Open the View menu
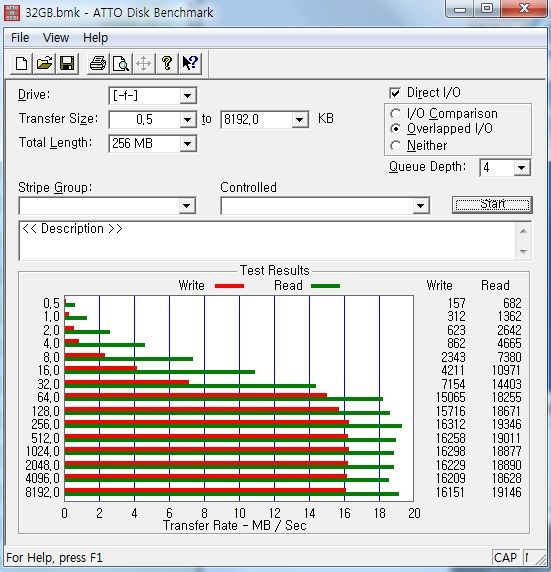 click(56, 38)
